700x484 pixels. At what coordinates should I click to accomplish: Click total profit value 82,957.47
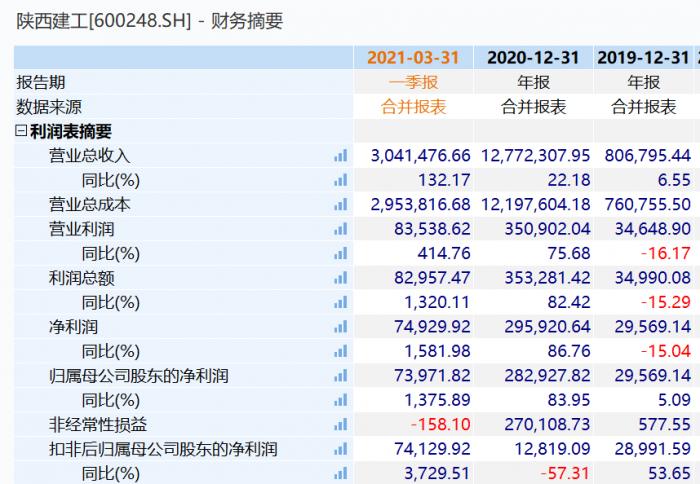pyautogui.click(x=432, y=278)
